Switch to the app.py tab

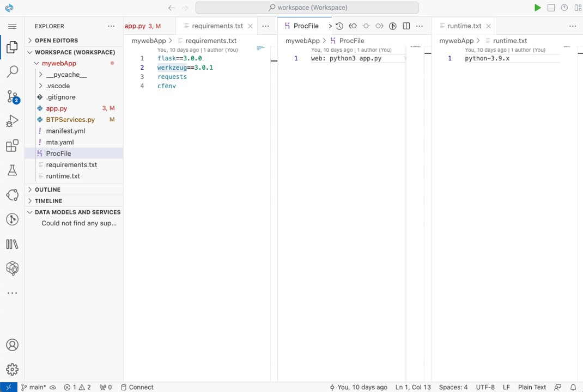pyautogui.click(x=135, y=26)
